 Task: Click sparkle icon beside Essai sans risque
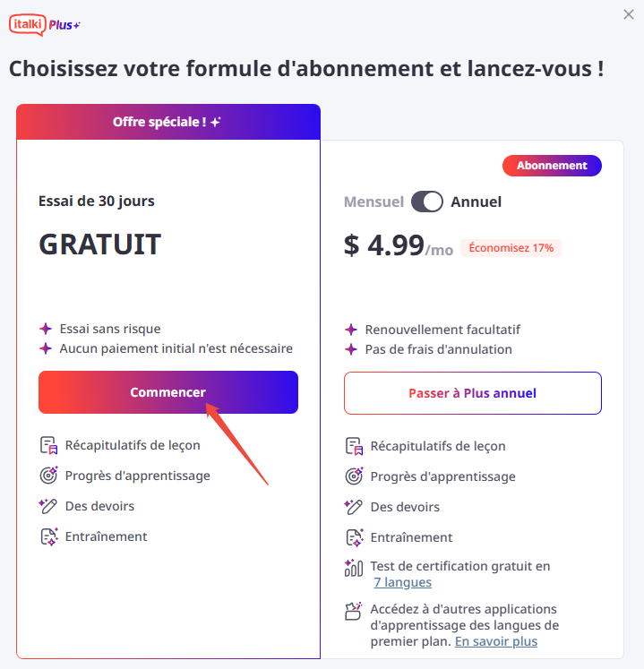pos(46,329)
